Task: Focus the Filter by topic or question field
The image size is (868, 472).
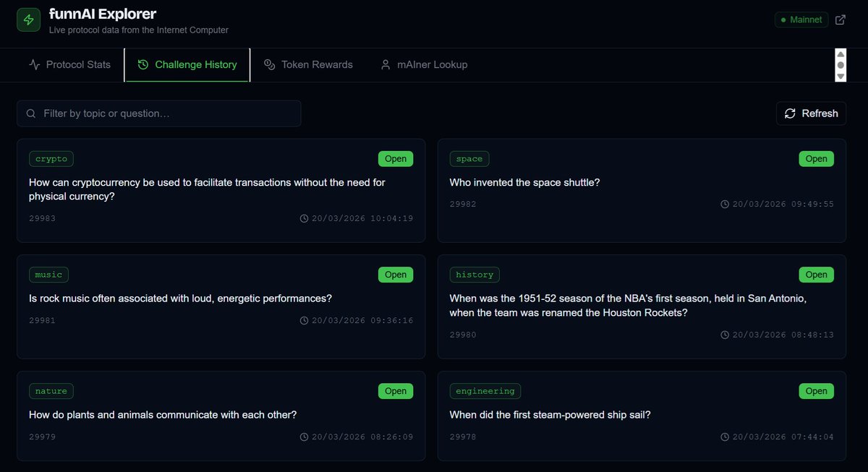Action: coord(159,113)
